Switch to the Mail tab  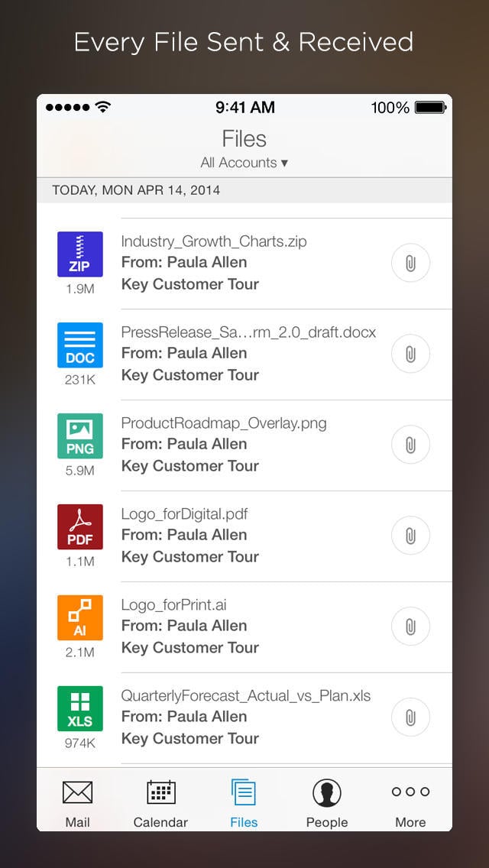pos(77,803)
